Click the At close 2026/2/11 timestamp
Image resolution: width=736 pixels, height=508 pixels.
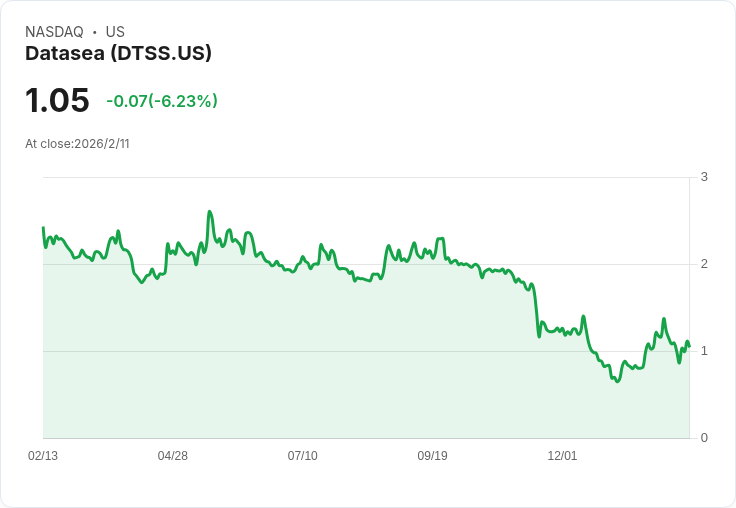click(x=77, y=144)
